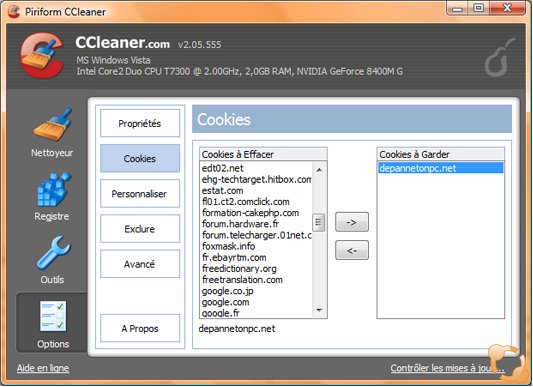Image resolution: width=533 pixels, height=387 pixels.
Task: Switch to the Propriétés tab
Action: [x=140, y=123]
